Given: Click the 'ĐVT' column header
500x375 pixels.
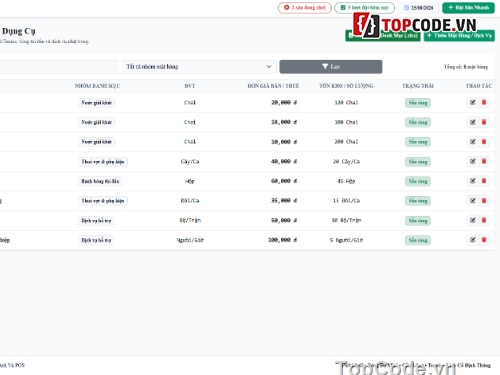Looking at the screenshot, I should [190, 86].
